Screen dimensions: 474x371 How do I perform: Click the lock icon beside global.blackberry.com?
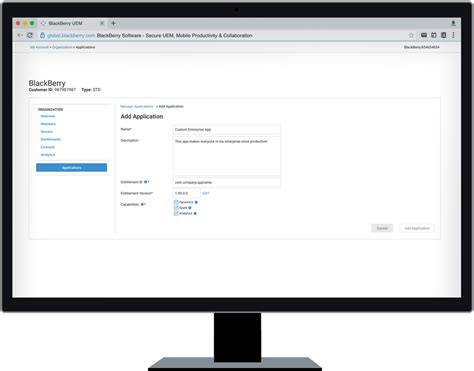pyautogui.click(x=42, y=35)
